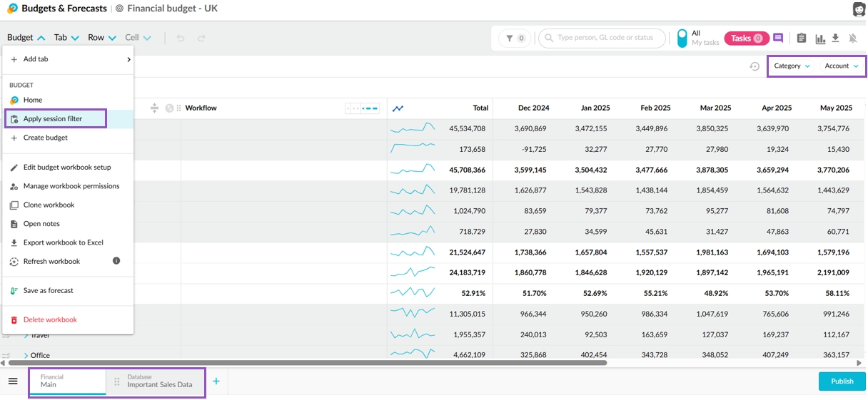Open the filter funnel button
868x400 pixels.
(515, 39)
